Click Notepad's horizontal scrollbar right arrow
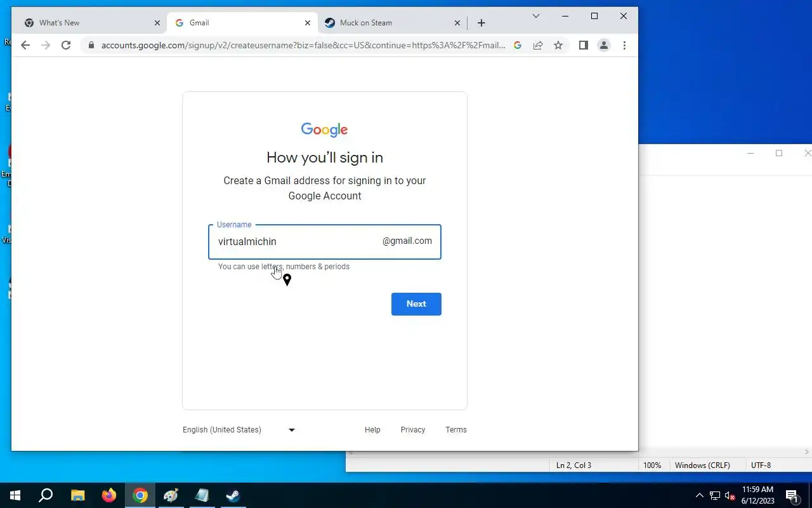812x508 pixels. [x=808, y=452]
